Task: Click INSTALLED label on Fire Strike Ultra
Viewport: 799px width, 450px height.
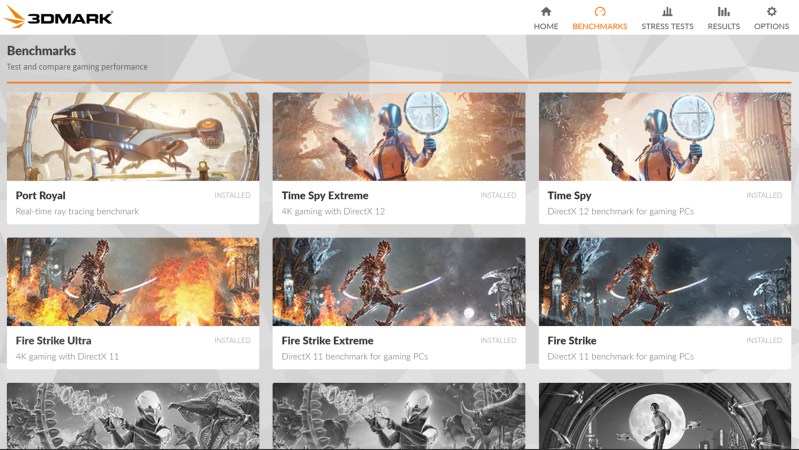Action: (232, 340)
